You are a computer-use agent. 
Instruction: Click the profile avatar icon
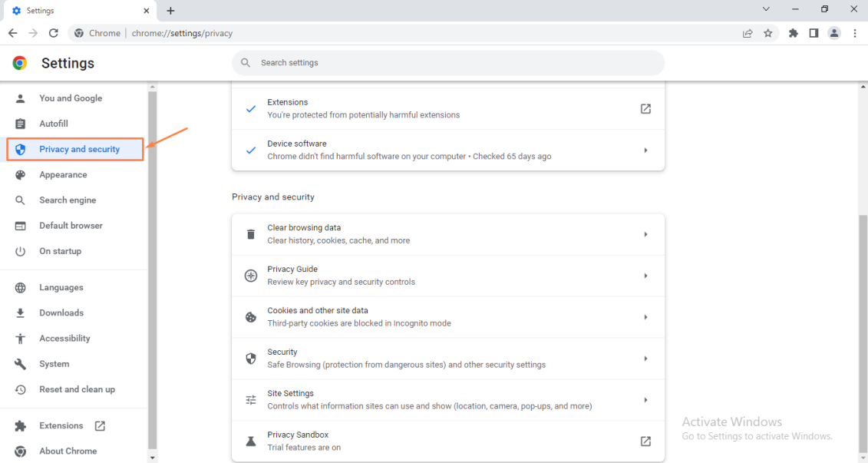click(834, 33)
